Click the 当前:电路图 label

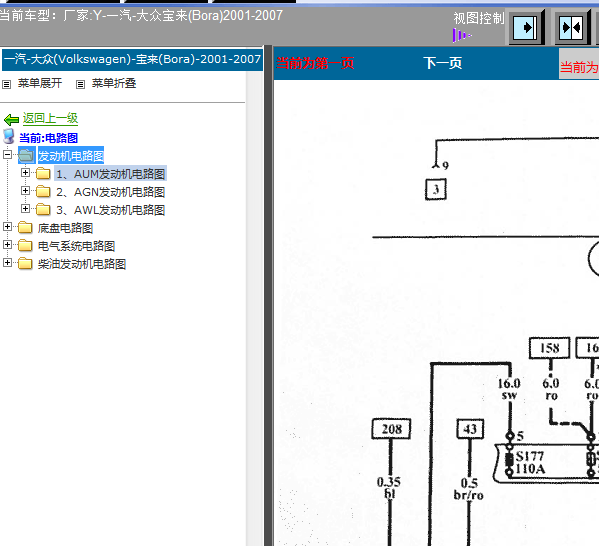49,138
